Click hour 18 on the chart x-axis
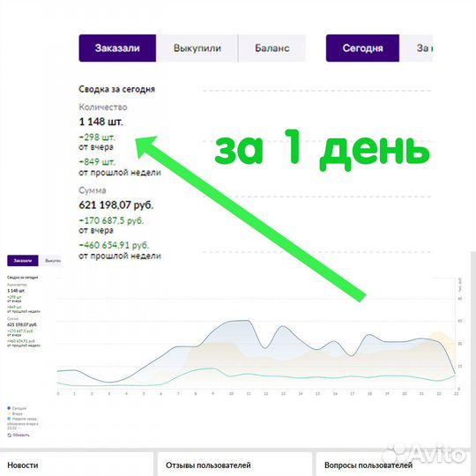The image size is (476, 476). point(369,393)
